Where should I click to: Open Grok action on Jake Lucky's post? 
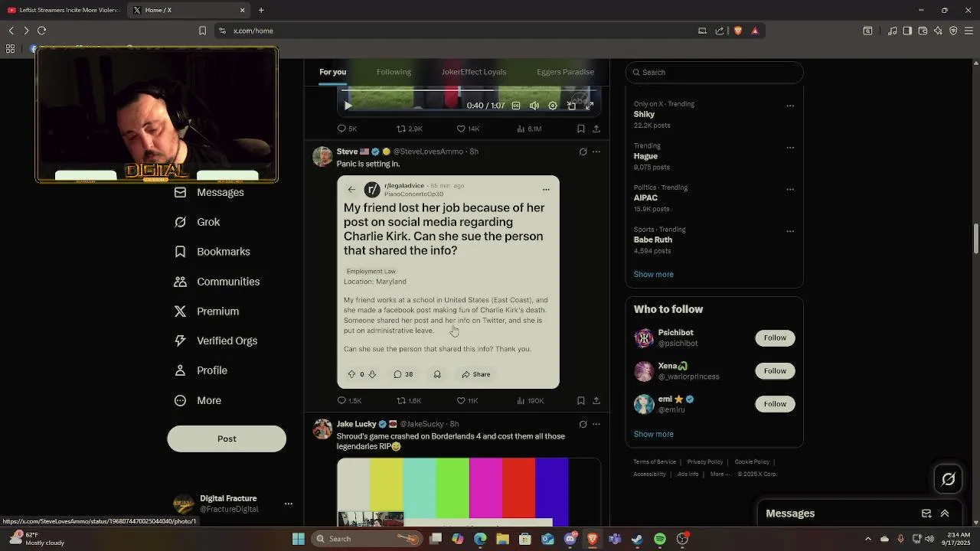[x=583, y=424]
